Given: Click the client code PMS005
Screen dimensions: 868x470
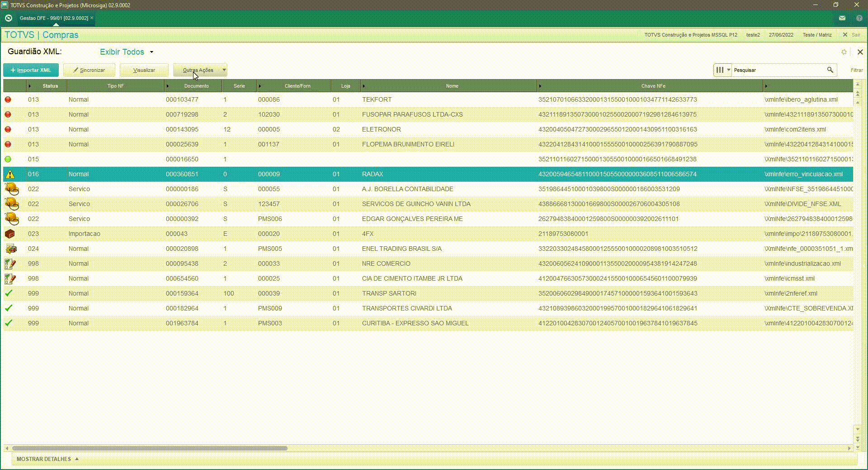Looking at the screenshot, I should point(270,249).
